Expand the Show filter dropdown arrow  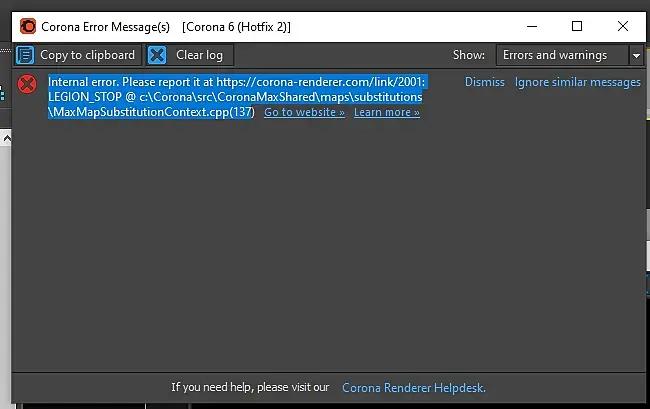[x=636, y=55]
